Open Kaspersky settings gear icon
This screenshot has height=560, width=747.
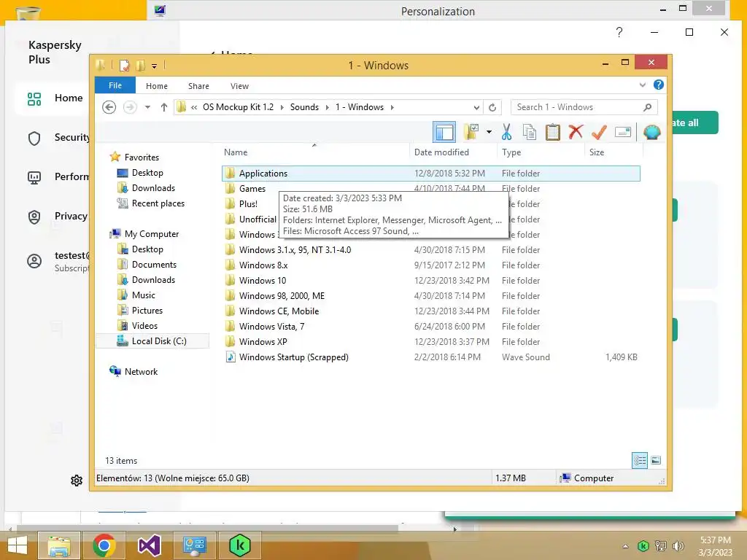coord(76,481)
